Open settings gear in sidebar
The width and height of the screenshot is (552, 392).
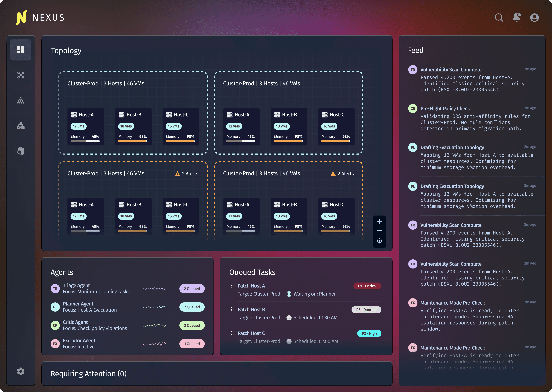(21, 371)
